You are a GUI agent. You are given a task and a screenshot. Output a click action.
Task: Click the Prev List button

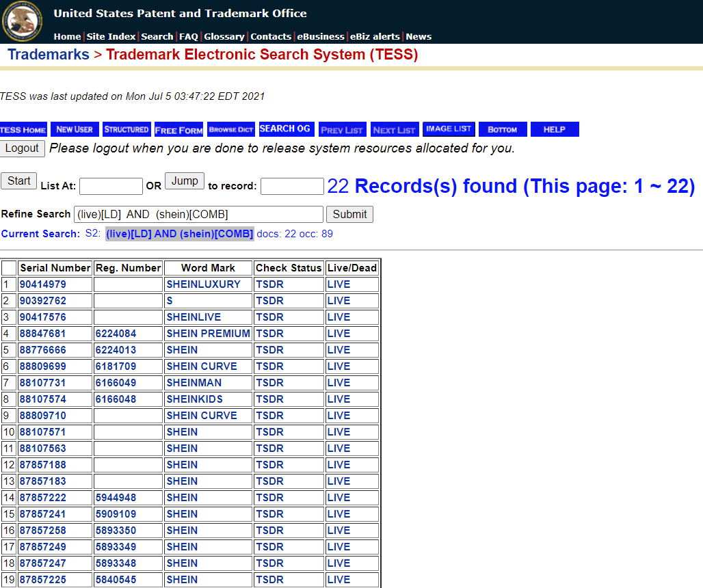tap(342, 129)
